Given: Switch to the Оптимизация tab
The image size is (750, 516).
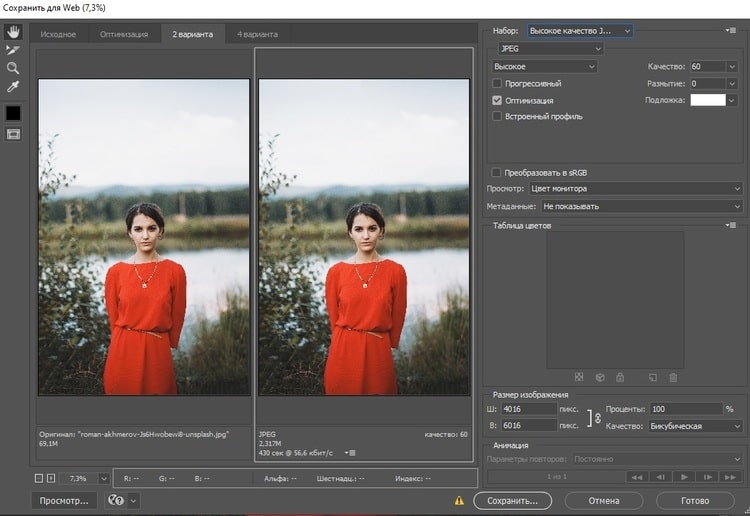Looking at the screenshot, I should tap(124, 34).
